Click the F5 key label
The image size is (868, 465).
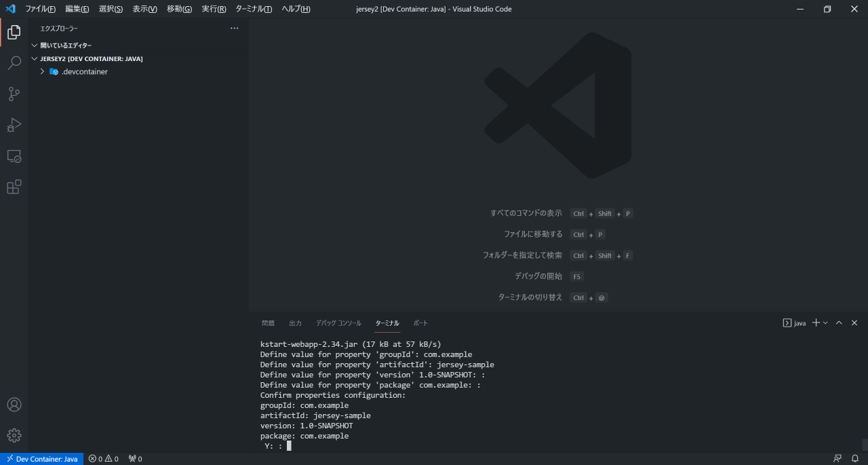pos(576,276)
